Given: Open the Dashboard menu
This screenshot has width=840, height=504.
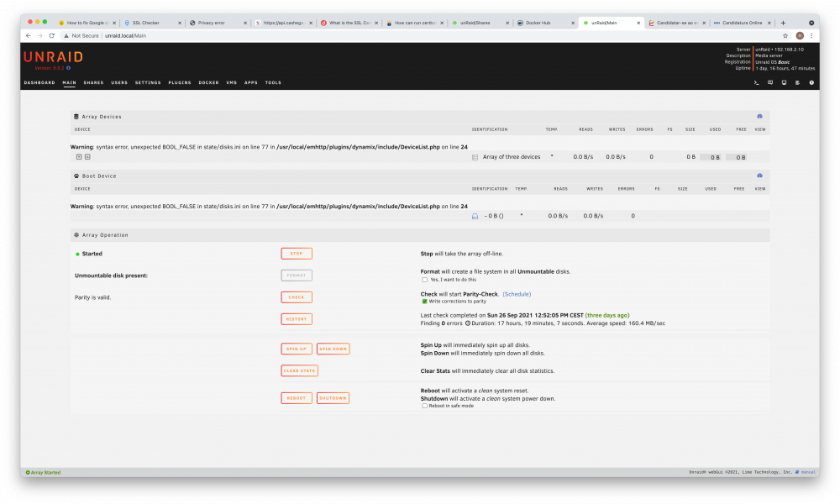Looking at the screenshot, I should pos(39,82).
